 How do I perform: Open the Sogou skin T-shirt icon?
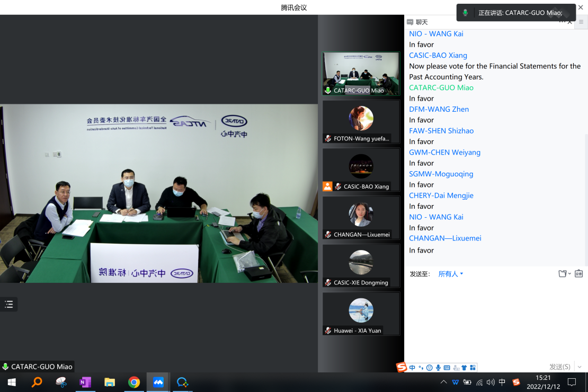464,367
